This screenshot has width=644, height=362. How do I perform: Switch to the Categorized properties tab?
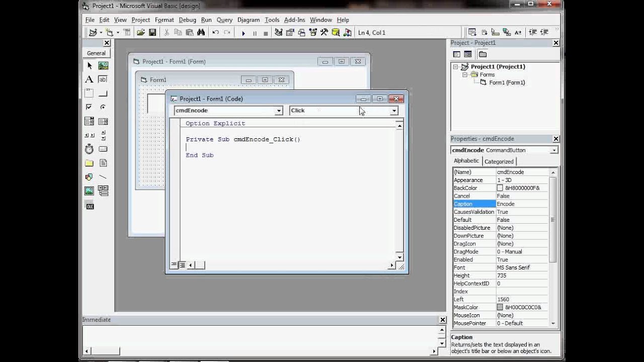[x=499, y=161]
